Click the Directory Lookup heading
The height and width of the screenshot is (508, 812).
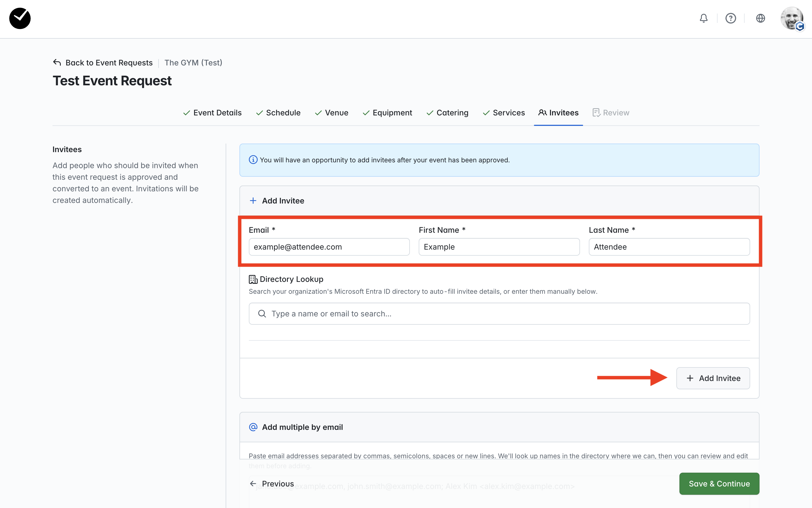coord(291,279)
